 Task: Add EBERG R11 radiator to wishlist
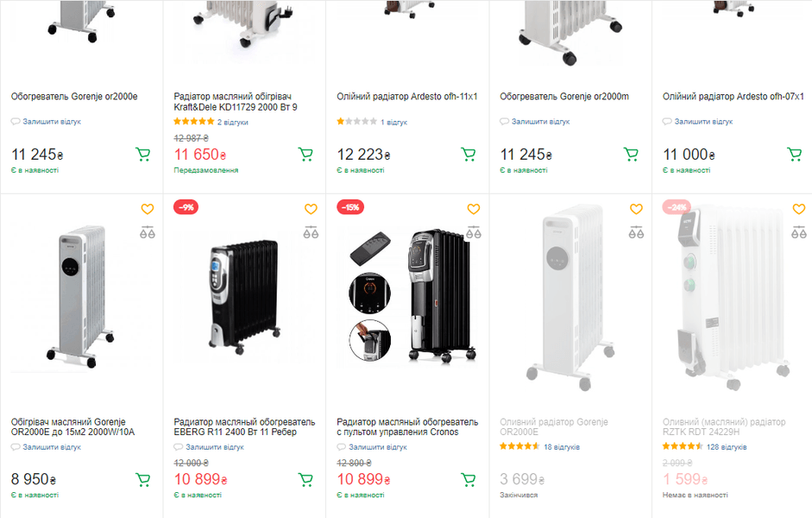pyautogui.click(x=311, y=209)
